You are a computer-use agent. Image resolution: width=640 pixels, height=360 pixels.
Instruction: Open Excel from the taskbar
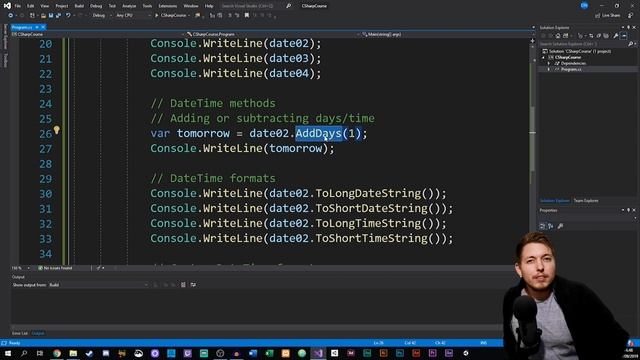pos(269,353)
